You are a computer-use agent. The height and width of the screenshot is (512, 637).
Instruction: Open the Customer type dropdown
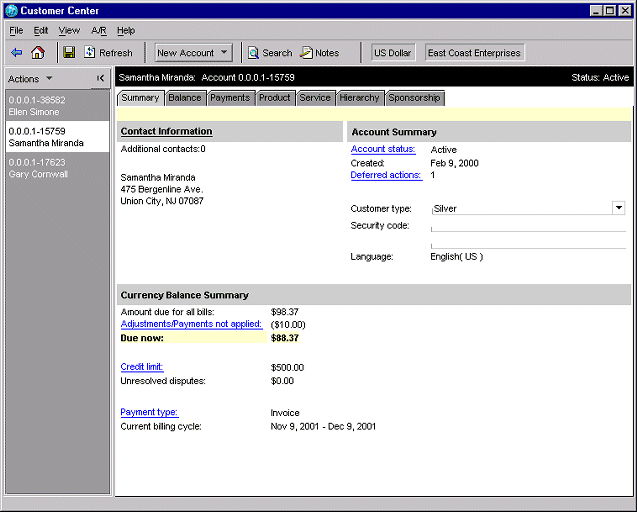618,208
